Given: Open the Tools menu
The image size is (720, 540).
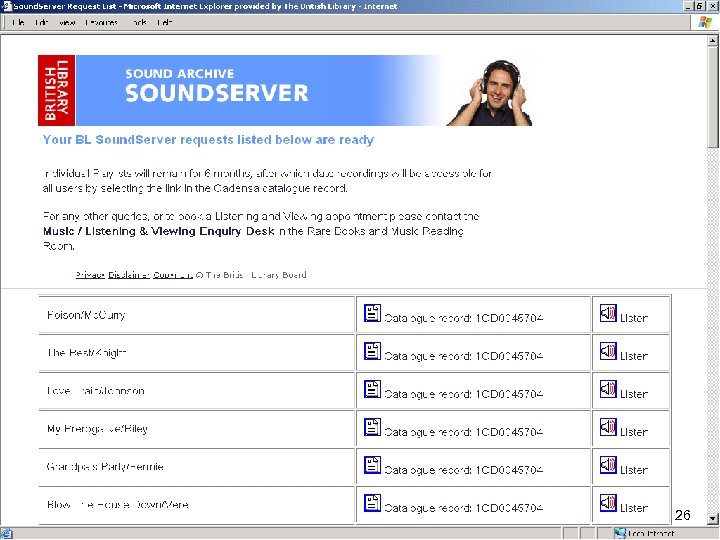Looking at the screenshot, I should click(x=139, y=22).
